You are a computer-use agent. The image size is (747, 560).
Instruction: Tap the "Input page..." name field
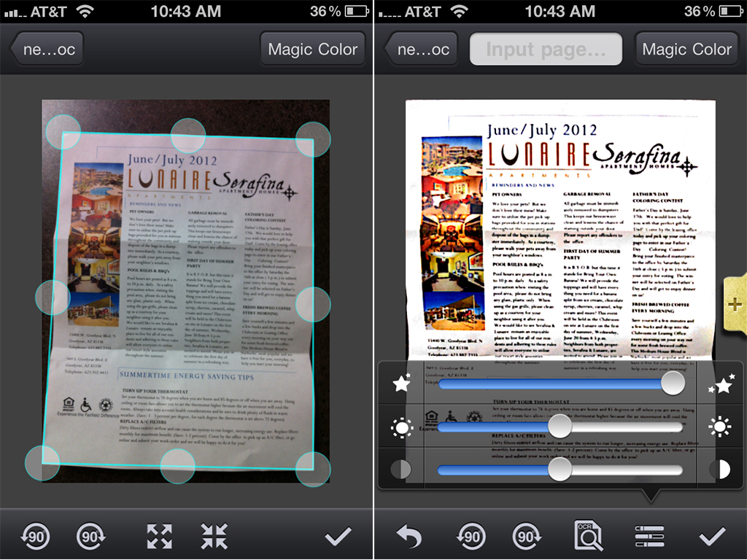pos(546,50)
